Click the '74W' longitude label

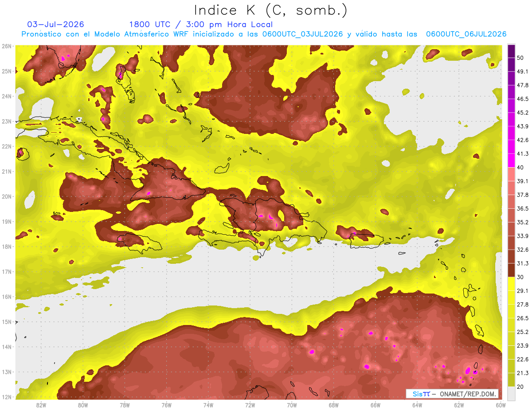tap(208, 405)
